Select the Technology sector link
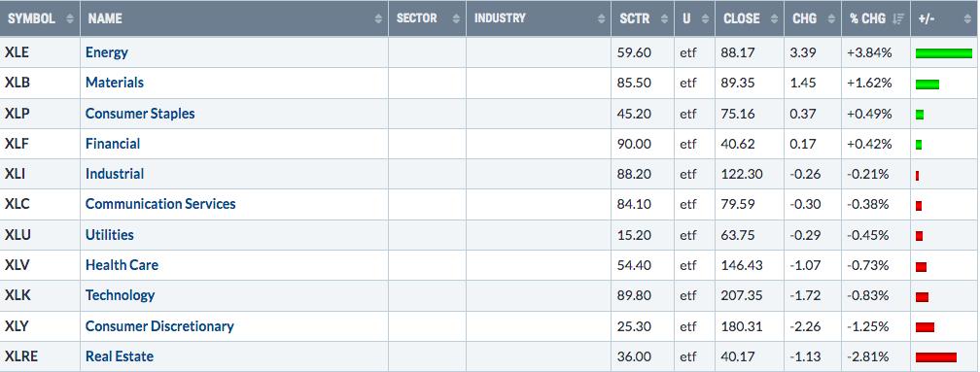 point(120,295)
